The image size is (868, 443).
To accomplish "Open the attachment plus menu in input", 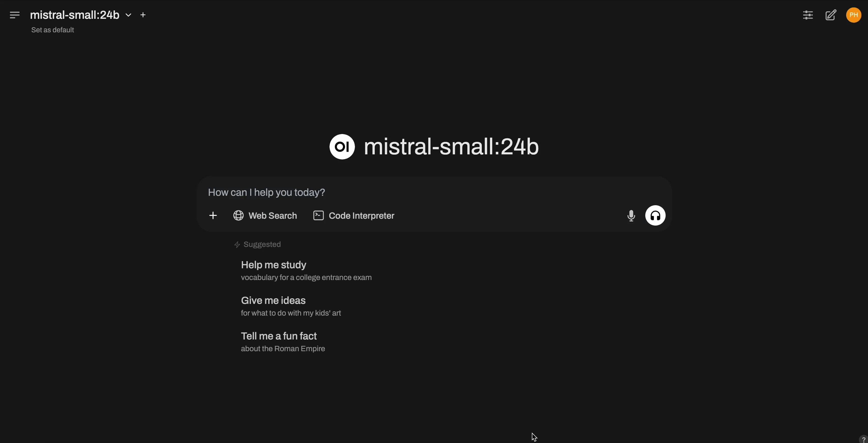I will (213, 215).
